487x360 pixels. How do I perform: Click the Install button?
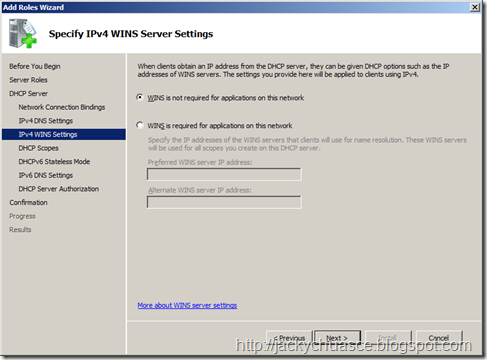(388, 338)
